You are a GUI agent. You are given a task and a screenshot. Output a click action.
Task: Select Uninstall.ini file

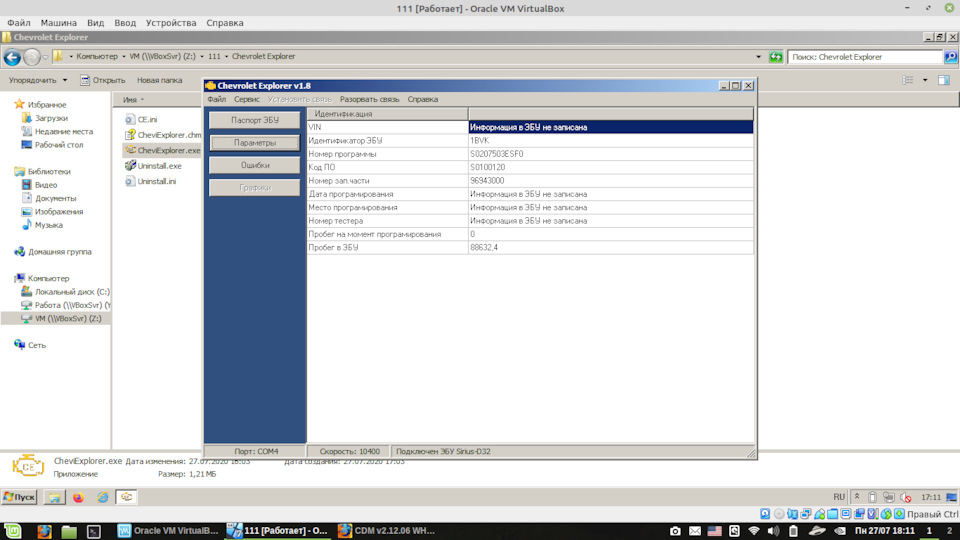pyautogui.click(x=151, y=181)
